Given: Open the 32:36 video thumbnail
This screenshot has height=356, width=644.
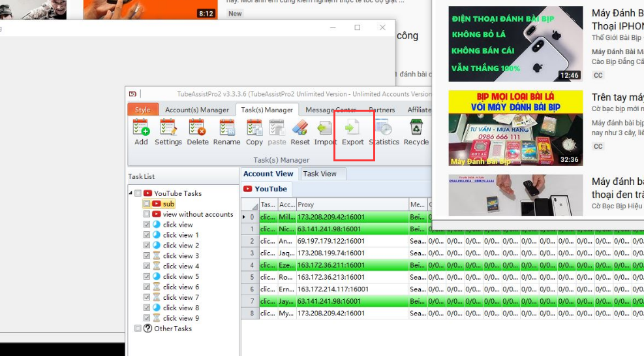Looking at the screenshot, I should click(515, 129).
